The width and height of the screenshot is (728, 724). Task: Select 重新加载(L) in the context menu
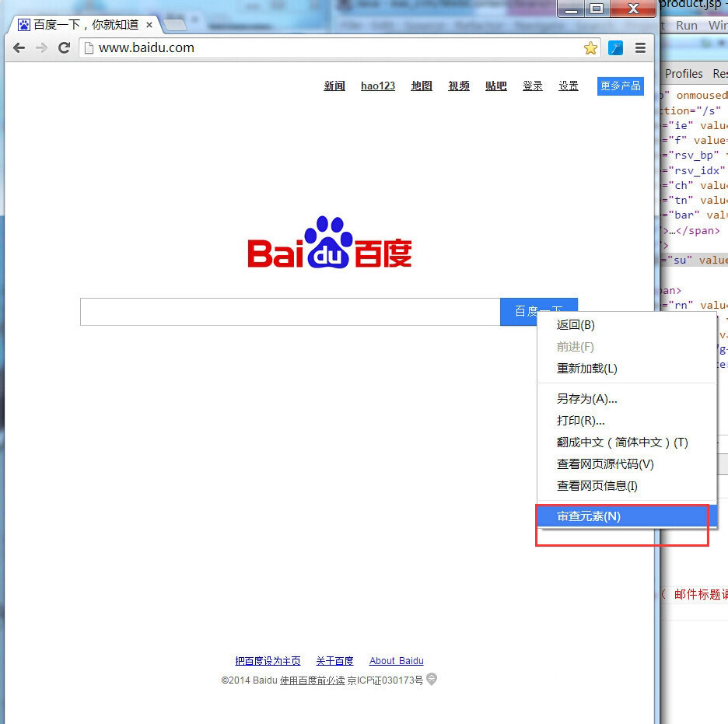click(x=627, y=369)
